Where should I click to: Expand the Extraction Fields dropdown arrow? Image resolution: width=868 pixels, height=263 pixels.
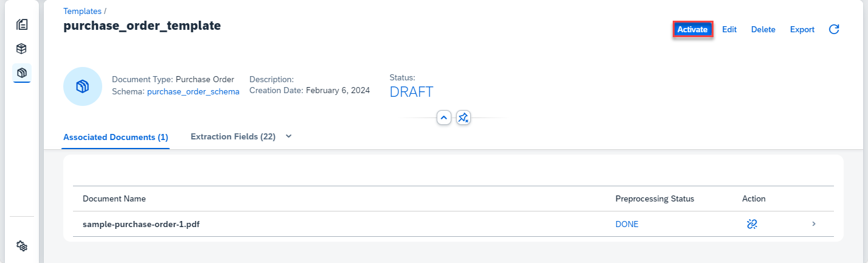[x=289, y=137]
